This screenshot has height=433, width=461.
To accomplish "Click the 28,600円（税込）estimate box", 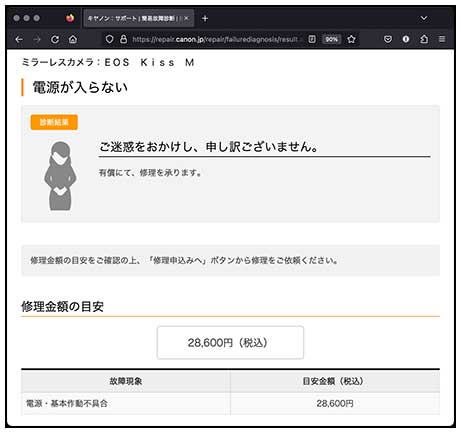I will (230, 343).
